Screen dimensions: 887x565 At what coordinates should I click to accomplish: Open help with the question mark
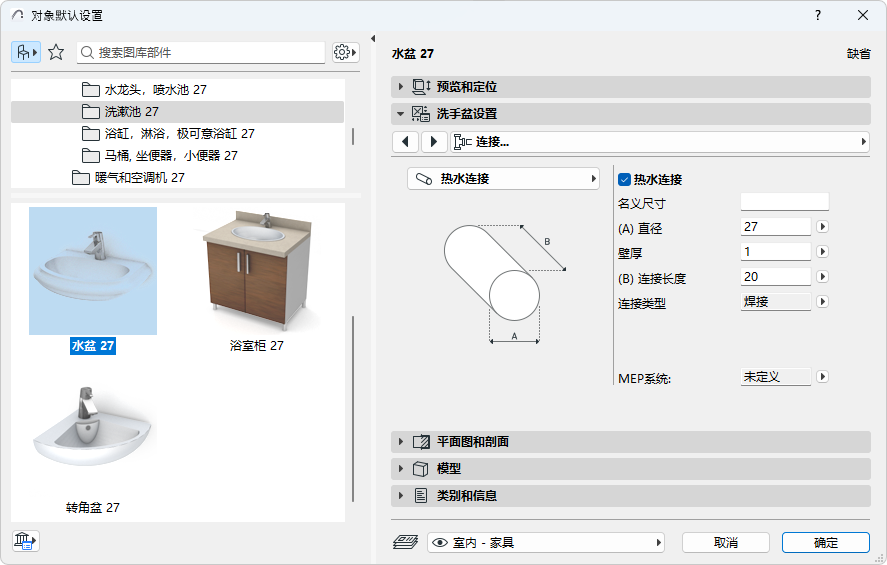[x=818, y=15]
